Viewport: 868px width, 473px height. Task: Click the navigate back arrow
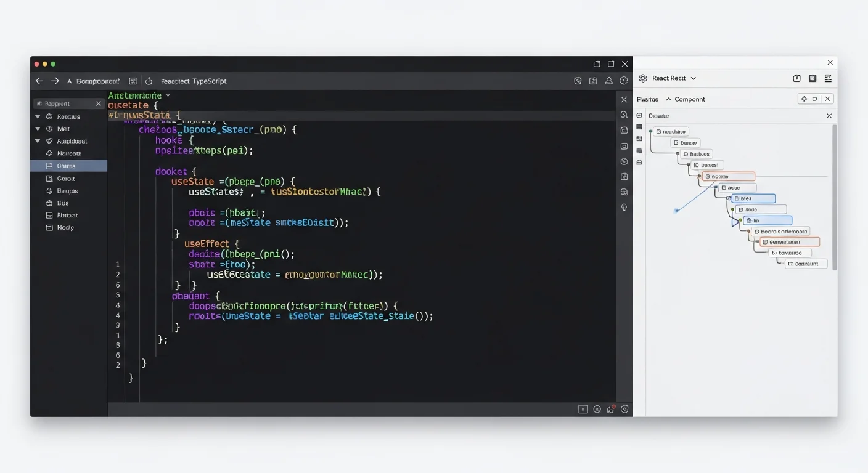[x=39, y=81]
